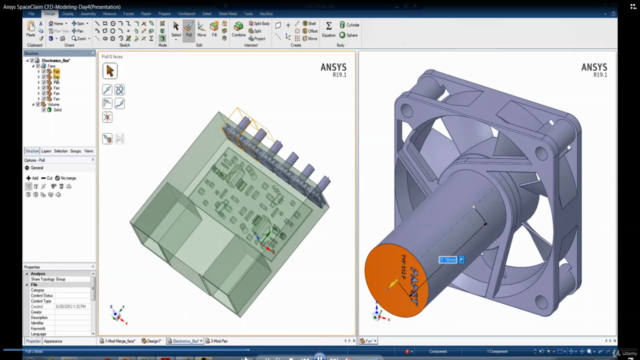This screenshot has height=360, width=640.
Task: Switch to 1-Mod-Merge_face document tab
Action: tap(118, 341)
